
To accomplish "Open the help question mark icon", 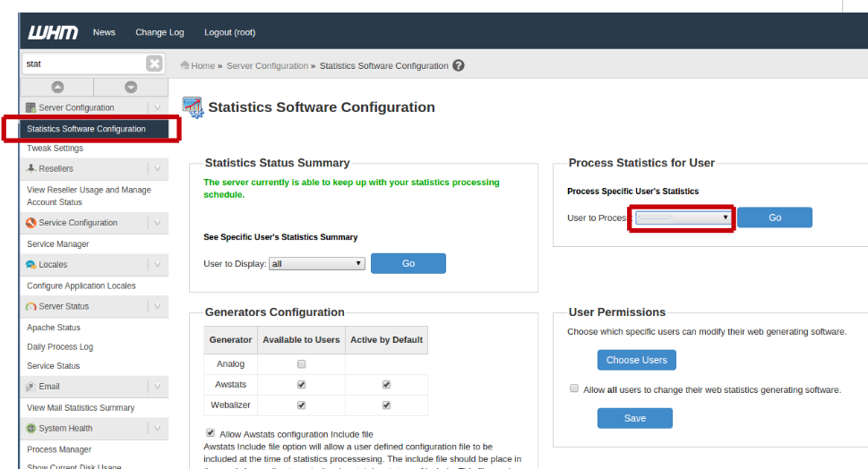I will (x=459, y=65).
